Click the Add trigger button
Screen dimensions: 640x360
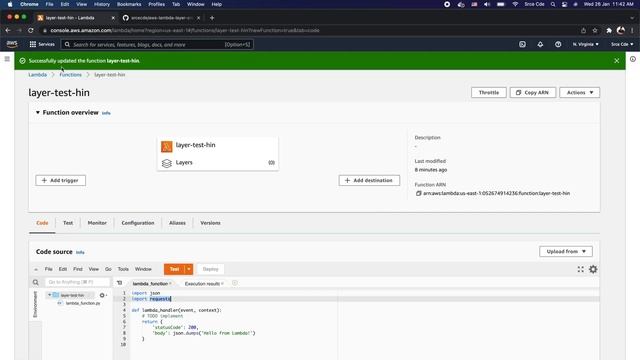pos(60,180)
